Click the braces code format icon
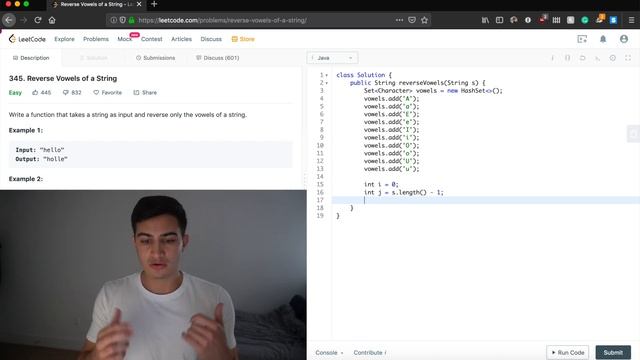Viewport: 640px width, 360px height. 567,58
